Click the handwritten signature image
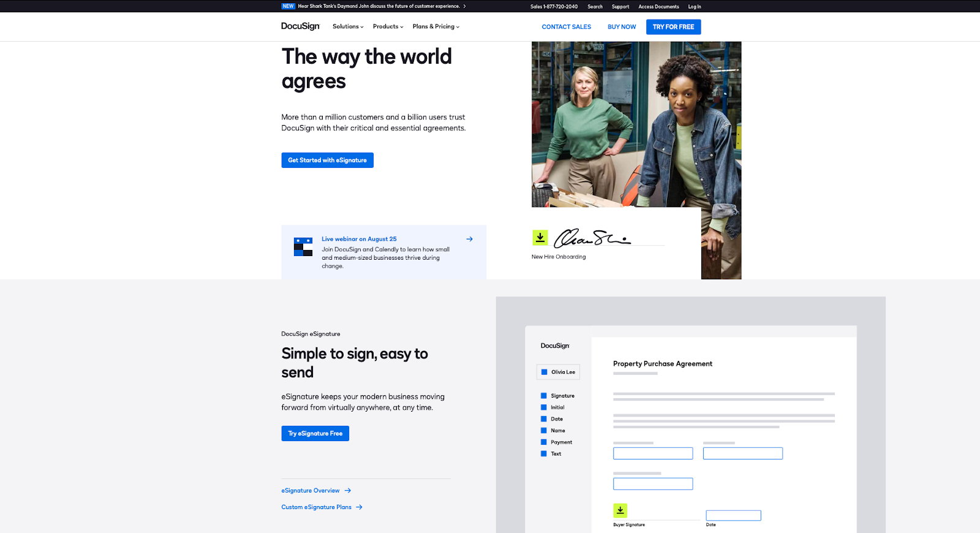This screenshot has width=980, height=533. pyautogui.click(x=592, y=238)
